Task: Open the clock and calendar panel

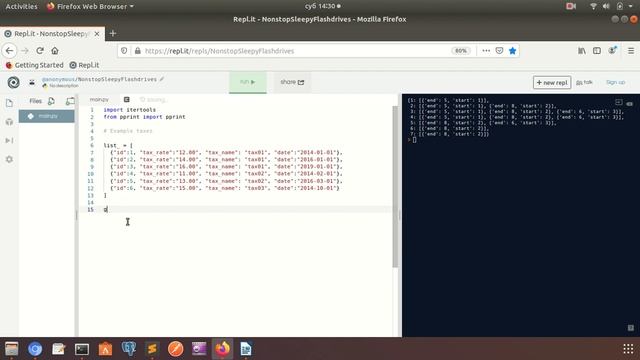Action: [x=322, y=6]
